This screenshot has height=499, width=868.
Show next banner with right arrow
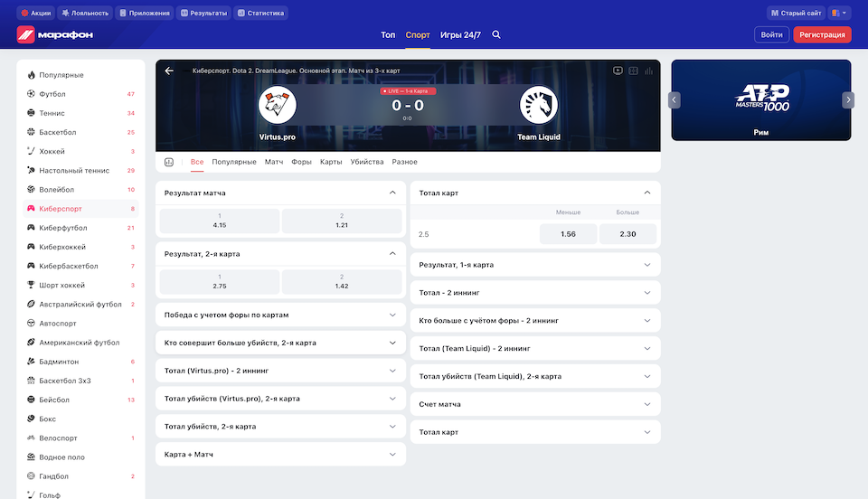tap(848, 100)
